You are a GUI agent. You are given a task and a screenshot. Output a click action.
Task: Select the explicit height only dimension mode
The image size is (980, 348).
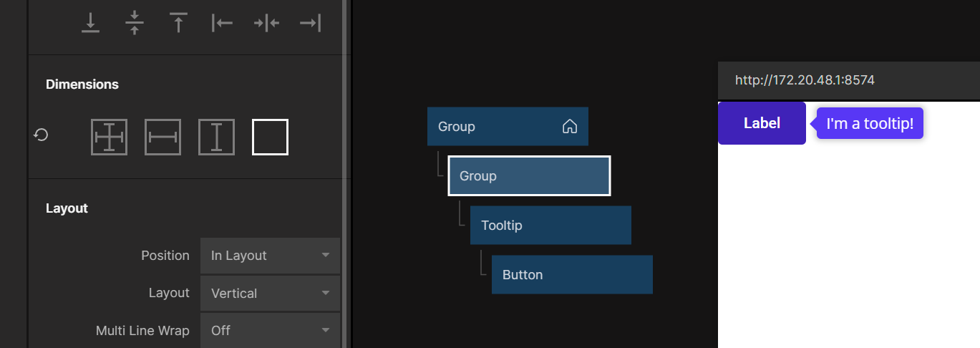click(216, 137)
